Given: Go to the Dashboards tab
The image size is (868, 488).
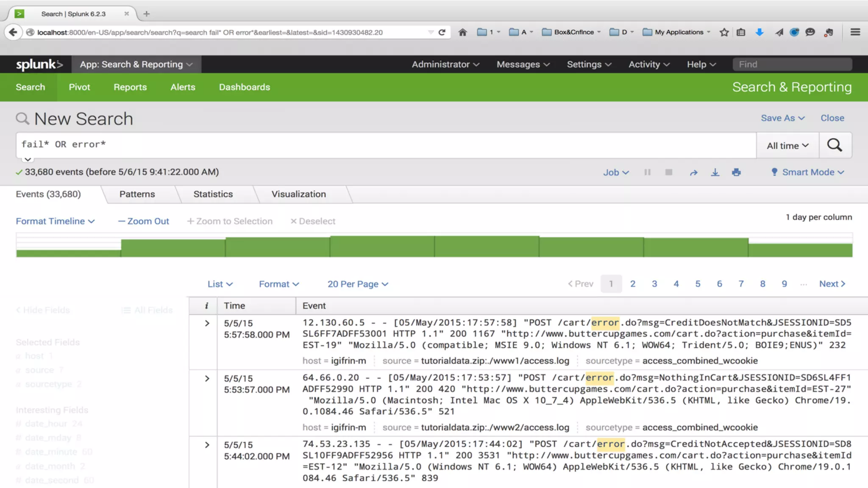Looking at the screenshot, I should tap(244, 87).
